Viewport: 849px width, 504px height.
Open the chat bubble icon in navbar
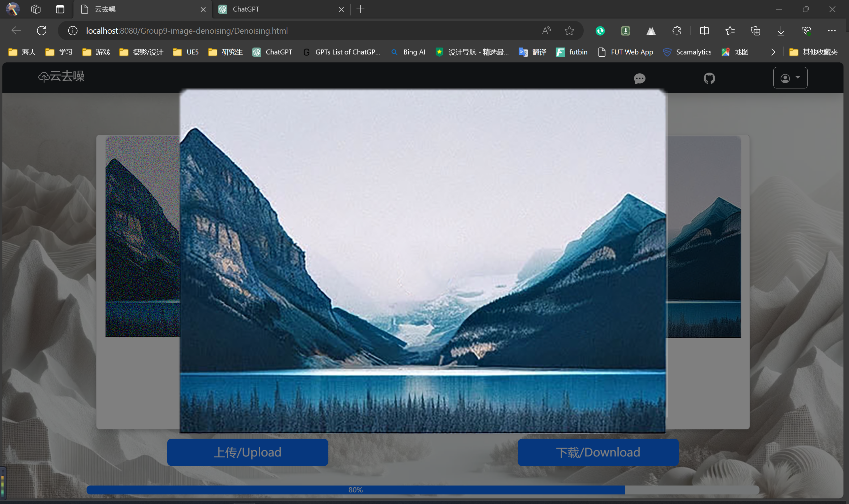coord(639,79)
